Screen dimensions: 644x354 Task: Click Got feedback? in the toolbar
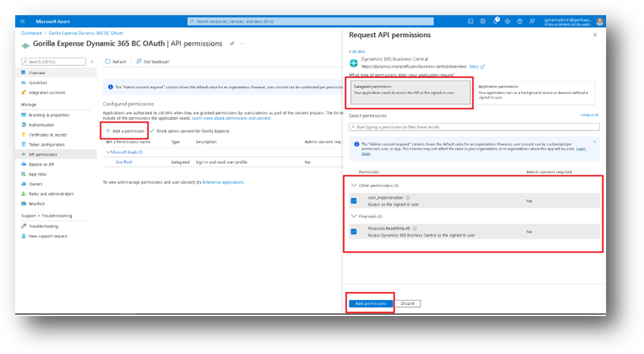[x=153, y=61]
